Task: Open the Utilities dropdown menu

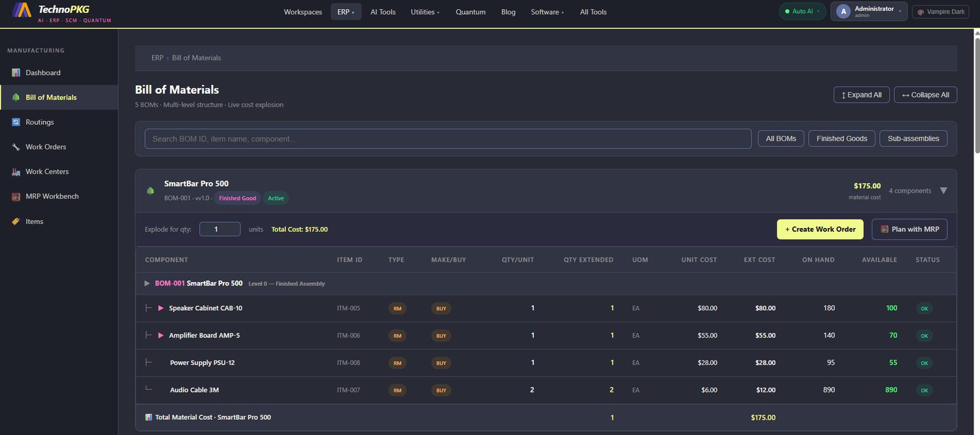Action: pos(425,12)
